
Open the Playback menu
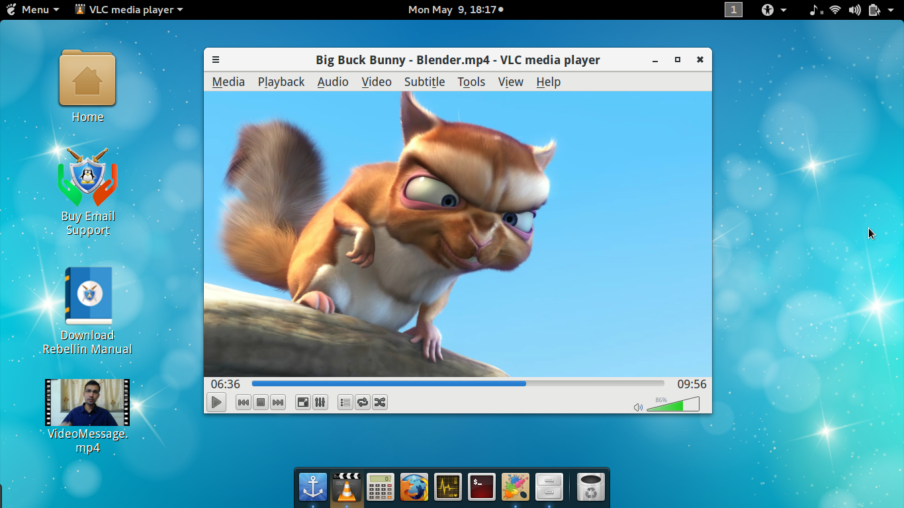[281, 82]
